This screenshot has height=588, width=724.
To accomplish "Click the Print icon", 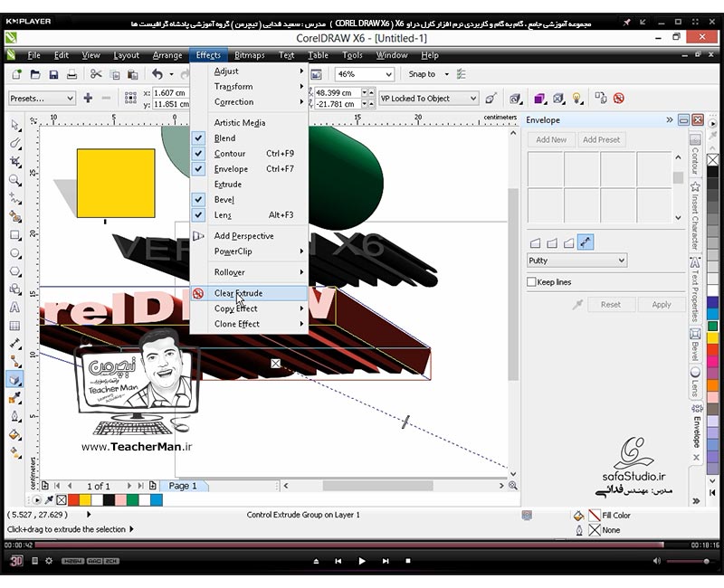I will (71, 74).
